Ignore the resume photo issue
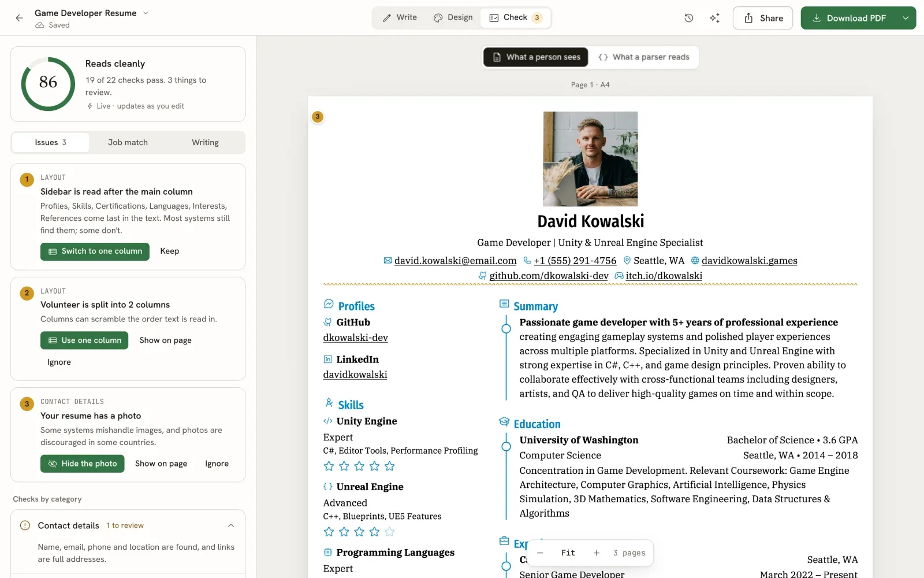This screenshot has height=578, width=924. [217, 464]
